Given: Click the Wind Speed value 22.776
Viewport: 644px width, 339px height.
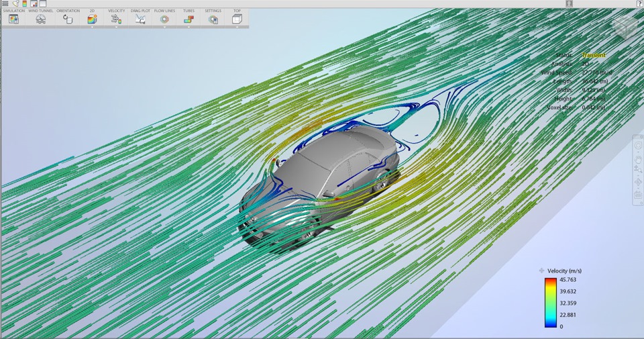Looking at the screenshot, I should [597, 72].
